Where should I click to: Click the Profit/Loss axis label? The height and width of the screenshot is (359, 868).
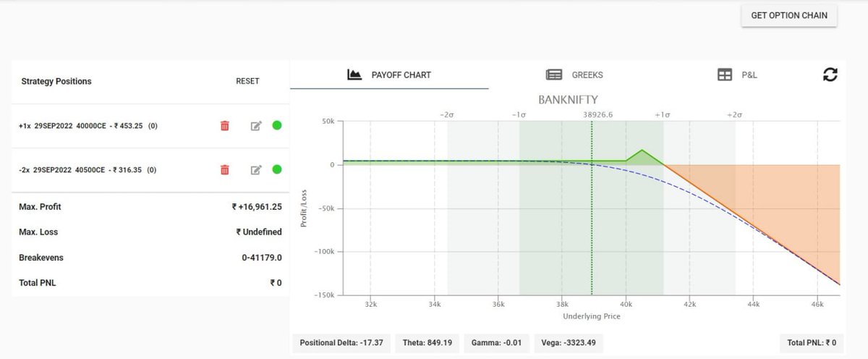[x=305, y=208]
